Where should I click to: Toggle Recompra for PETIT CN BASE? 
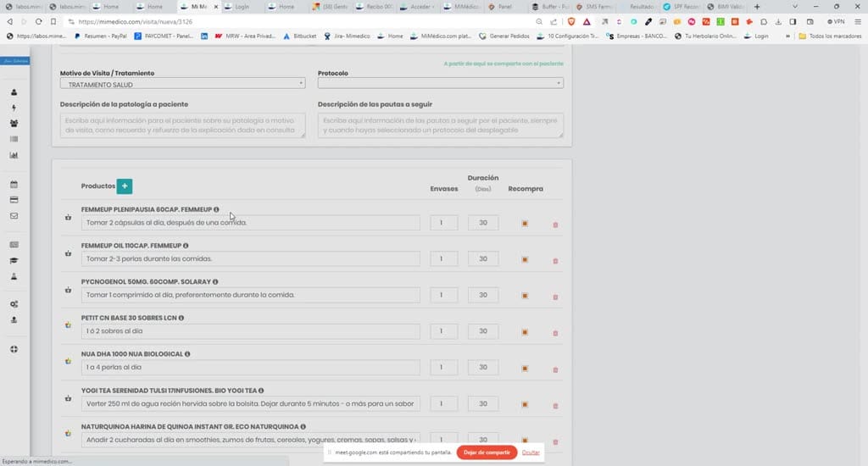[525, 331]
